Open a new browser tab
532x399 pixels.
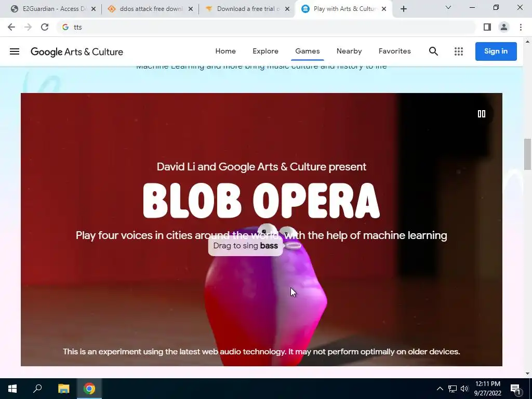[x=403, y=9]
